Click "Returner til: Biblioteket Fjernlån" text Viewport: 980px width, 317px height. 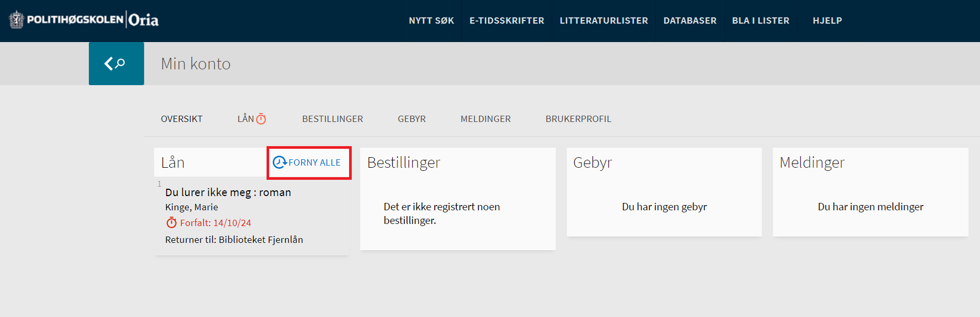pyautogui.click(x=234, y=240)
